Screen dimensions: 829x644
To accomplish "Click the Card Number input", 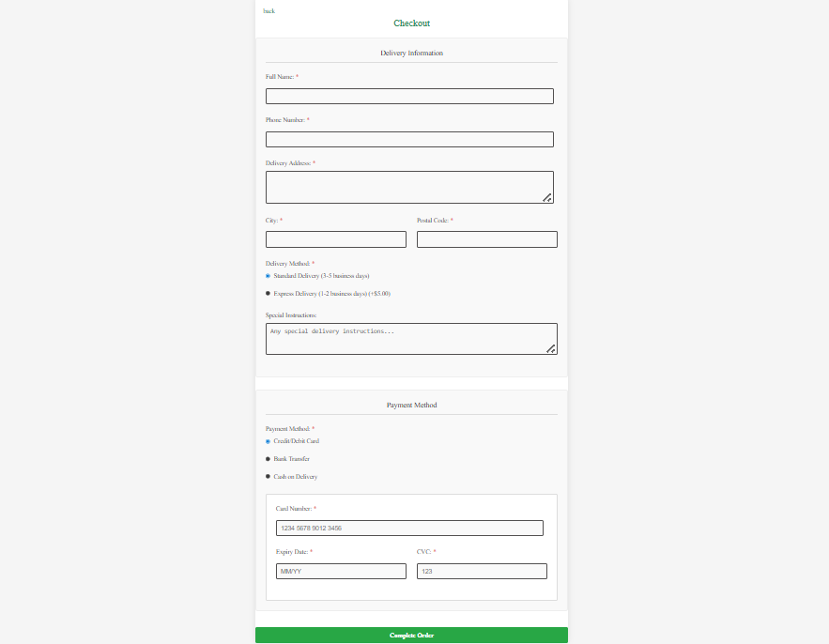I will coord(409,529).
